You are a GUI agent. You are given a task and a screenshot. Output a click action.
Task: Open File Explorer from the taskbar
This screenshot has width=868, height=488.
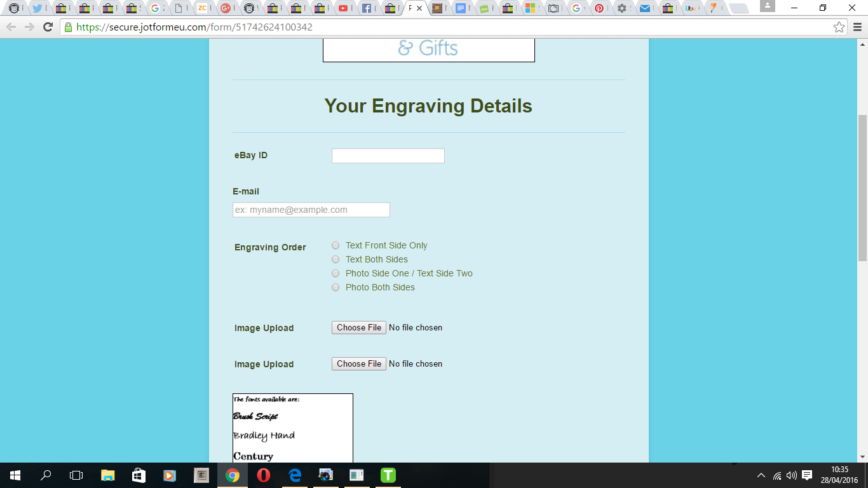(x=108, y=475)
